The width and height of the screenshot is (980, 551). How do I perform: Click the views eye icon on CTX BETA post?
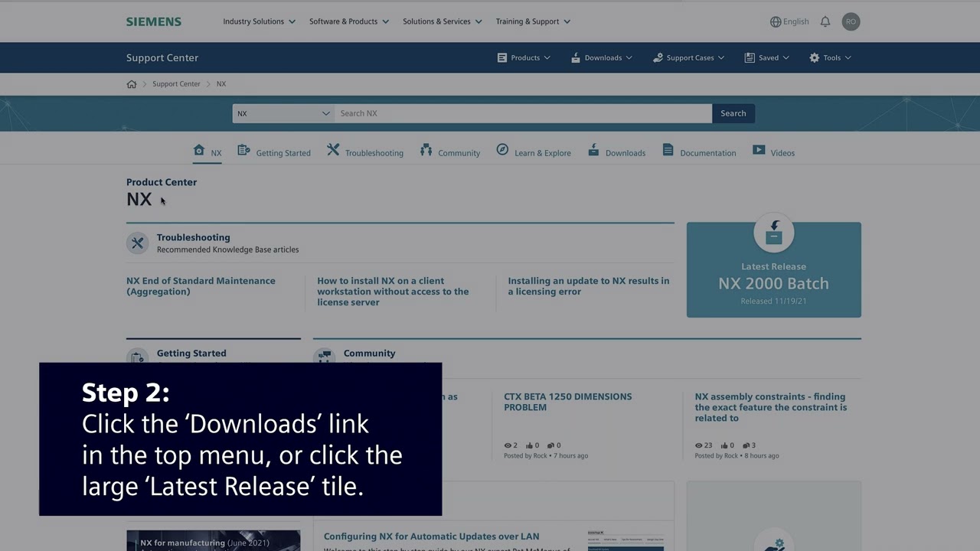508,445
